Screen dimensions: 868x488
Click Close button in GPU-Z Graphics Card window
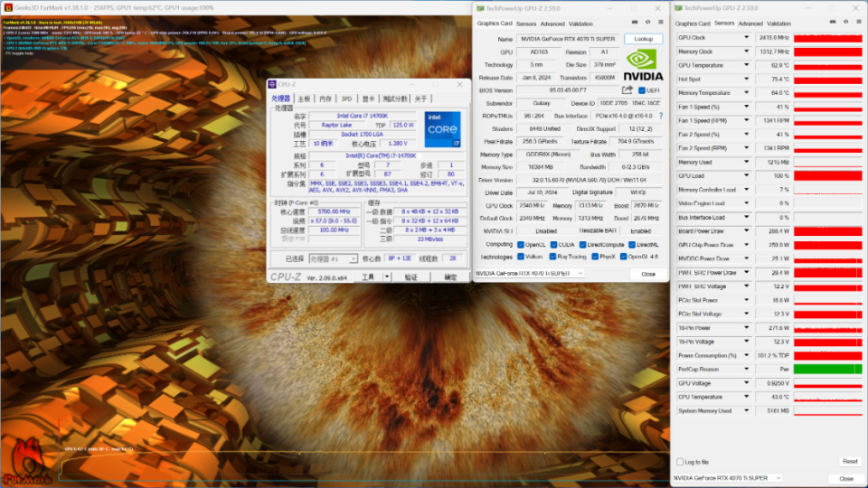click(648, 274)
